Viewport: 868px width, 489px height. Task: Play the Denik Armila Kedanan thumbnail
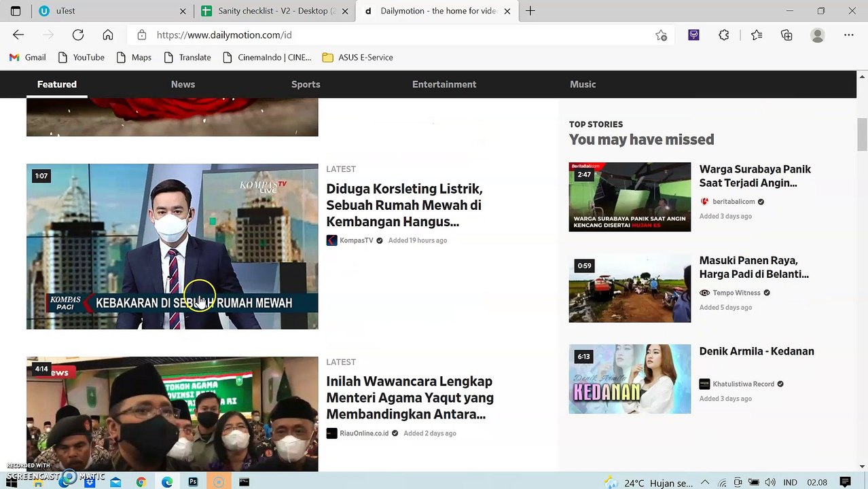[630, 379]
